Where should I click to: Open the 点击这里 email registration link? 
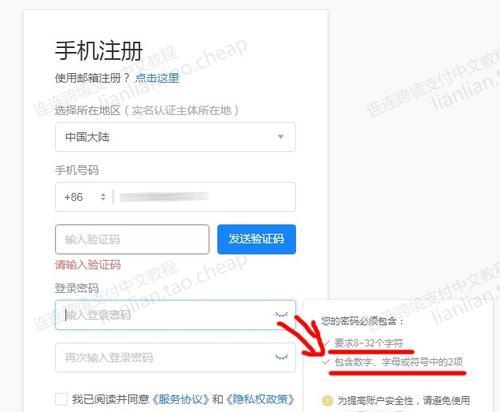pos(157,78)
